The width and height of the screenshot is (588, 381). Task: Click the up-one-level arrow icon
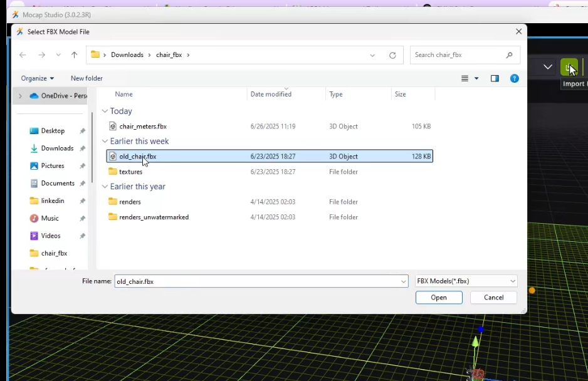(74, 55)
